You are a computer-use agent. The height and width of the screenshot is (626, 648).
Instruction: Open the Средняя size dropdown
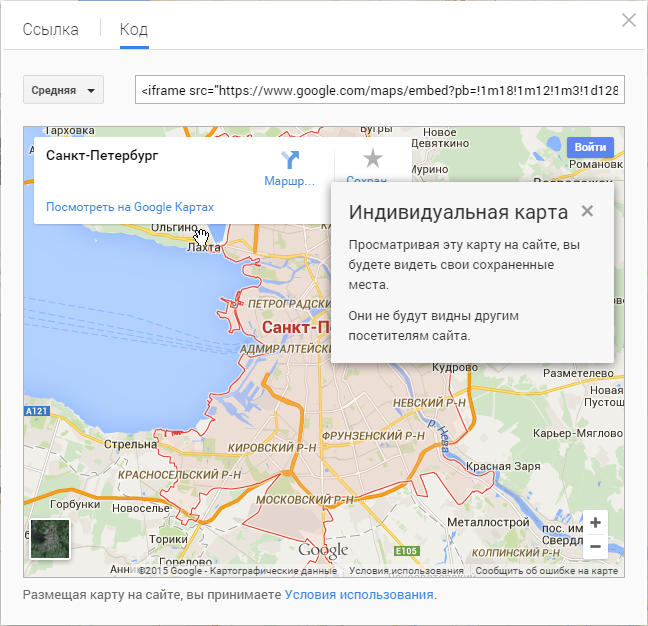click(x=63, y=90)
